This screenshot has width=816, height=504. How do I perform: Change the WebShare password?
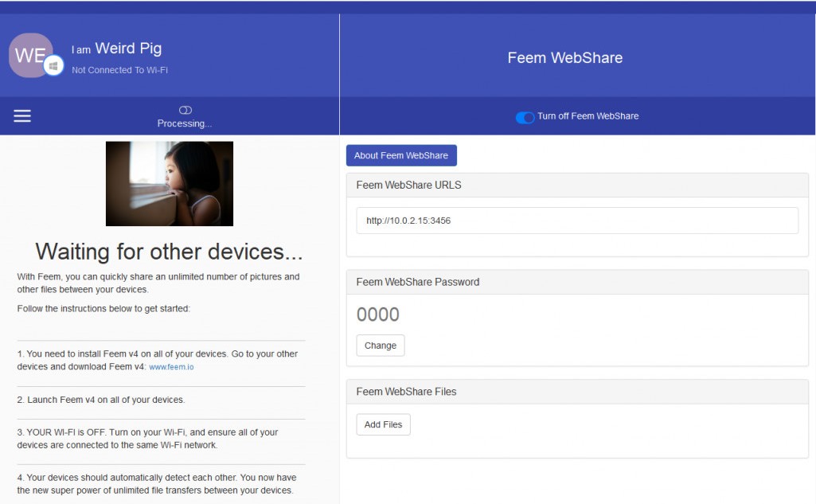pos(381,346)
